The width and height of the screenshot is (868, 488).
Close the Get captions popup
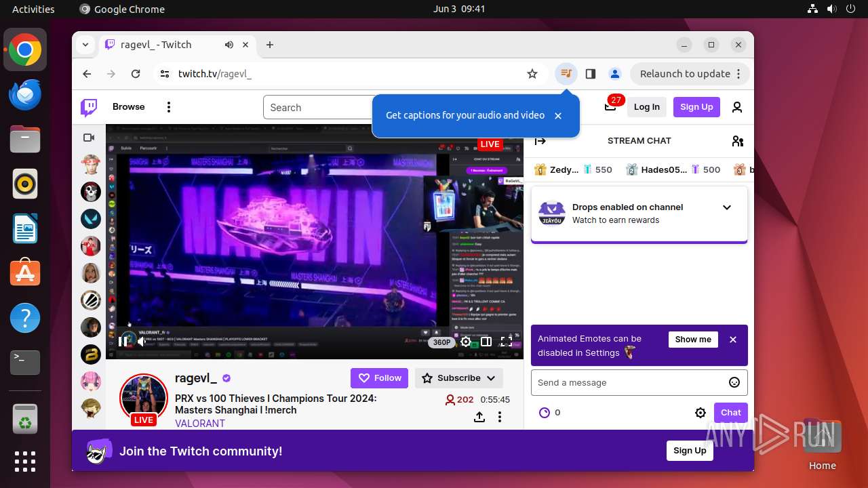558,116
